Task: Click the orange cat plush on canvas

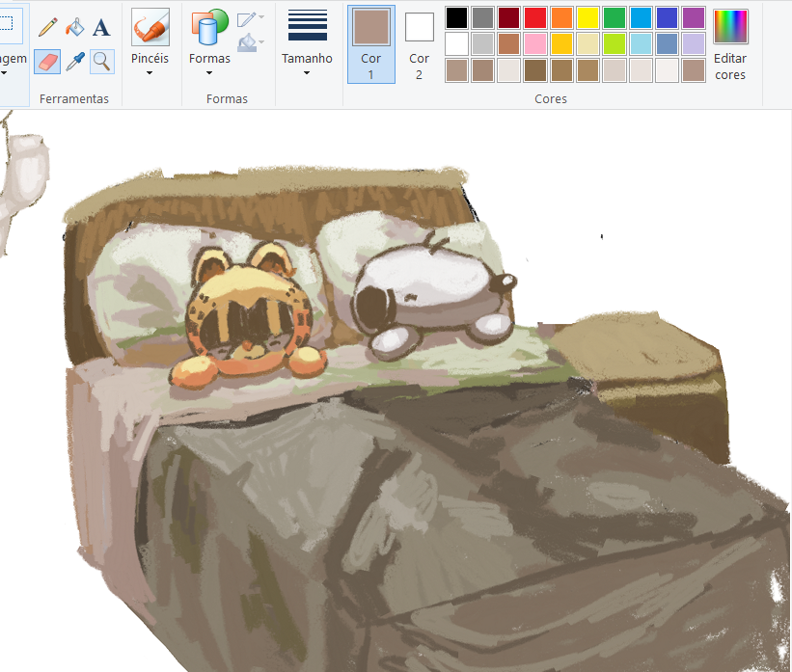Action: click(x=249, y=315)
